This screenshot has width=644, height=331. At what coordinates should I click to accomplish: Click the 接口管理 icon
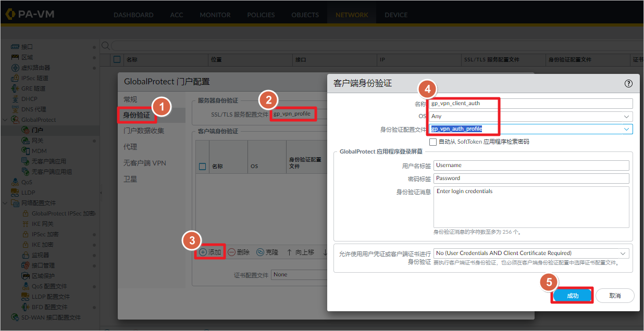(26, 265)
